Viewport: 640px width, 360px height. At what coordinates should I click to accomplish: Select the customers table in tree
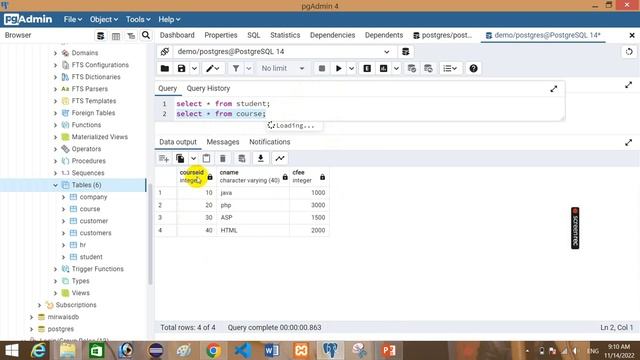[x=96, y=233]
